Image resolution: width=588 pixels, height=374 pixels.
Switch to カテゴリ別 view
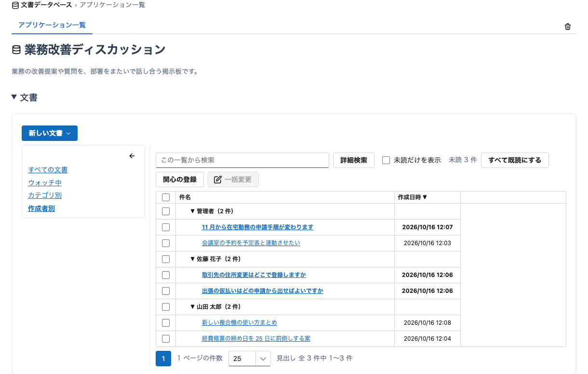(45, 195)
